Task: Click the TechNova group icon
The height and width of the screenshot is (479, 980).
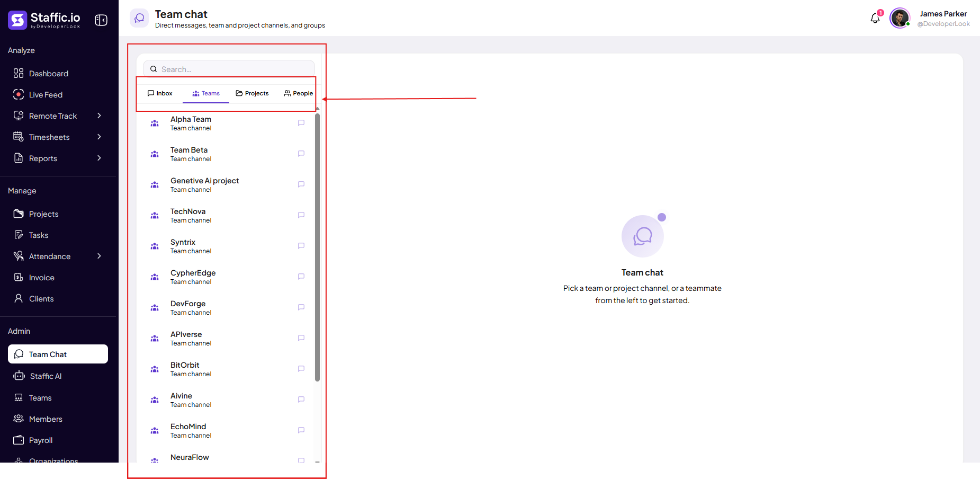Action: (x=155, y=216)
